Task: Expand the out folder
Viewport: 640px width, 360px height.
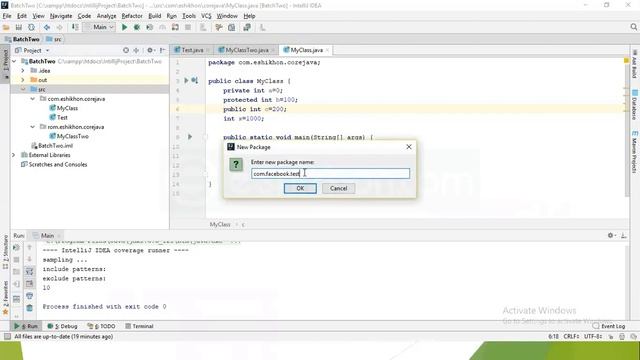Action: click(x=23, y=80)
